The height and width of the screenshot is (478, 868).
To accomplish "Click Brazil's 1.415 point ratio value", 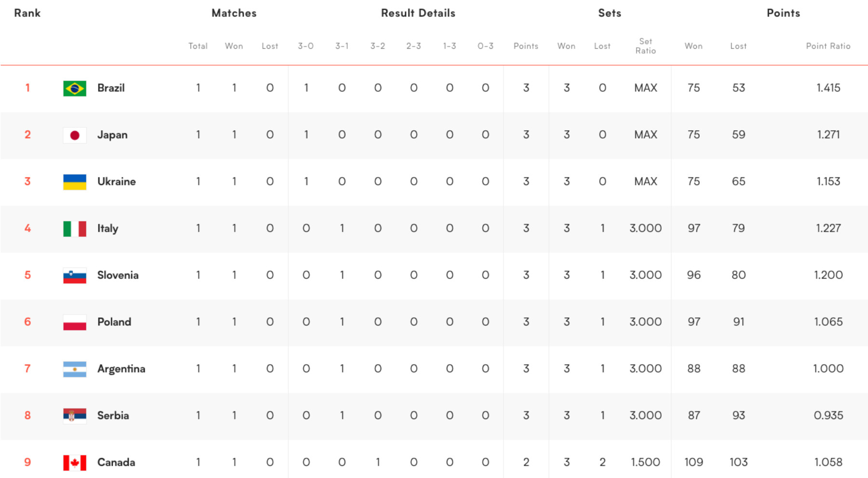I will tap(828, 88).
